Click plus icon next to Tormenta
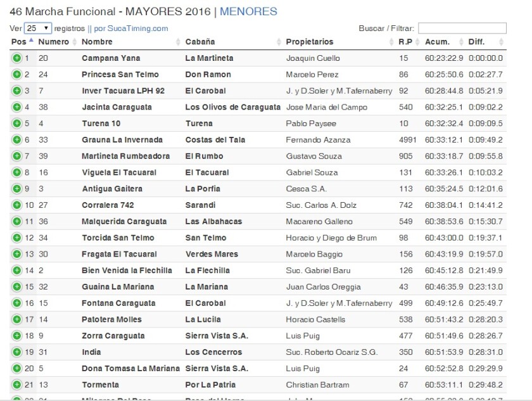Viewport: 532px width, 401px height. click(x=16, y=385)
